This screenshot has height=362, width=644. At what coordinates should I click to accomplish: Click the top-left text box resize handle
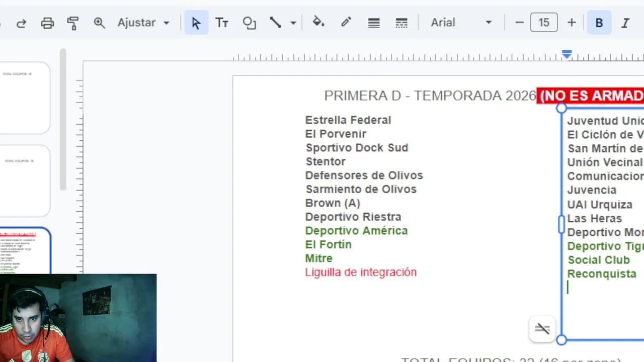click(561, 108)
